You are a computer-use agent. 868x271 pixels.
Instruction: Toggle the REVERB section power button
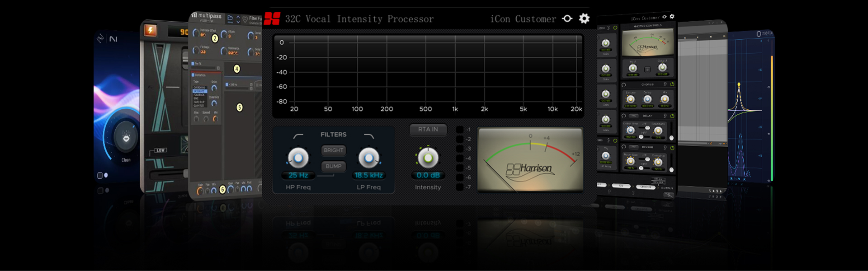[x=672, y=147]
